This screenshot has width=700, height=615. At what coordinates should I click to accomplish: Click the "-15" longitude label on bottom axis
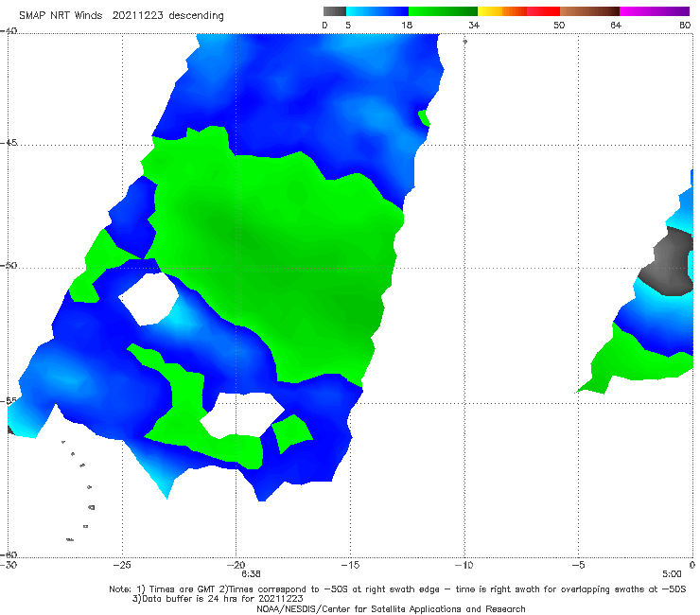[350, 565]
